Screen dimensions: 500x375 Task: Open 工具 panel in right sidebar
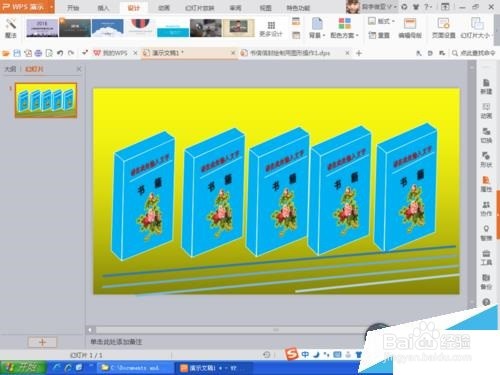(486, 258)
